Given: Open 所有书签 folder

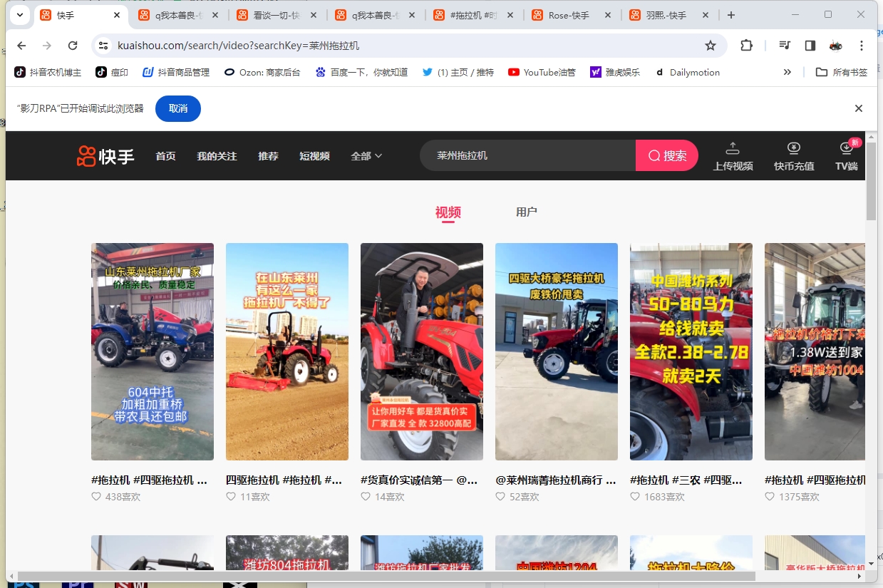Looking at the screenshot, I should 842,72.
